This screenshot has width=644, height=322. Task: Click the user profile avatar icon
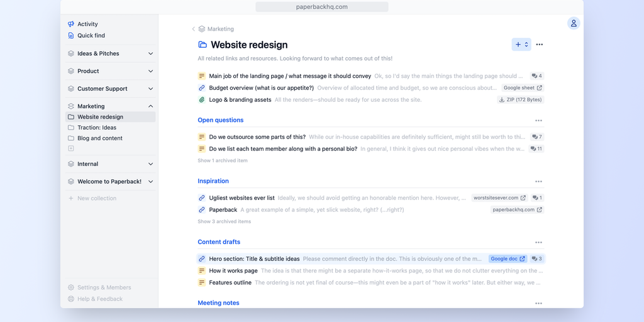(x=574, y=23)
